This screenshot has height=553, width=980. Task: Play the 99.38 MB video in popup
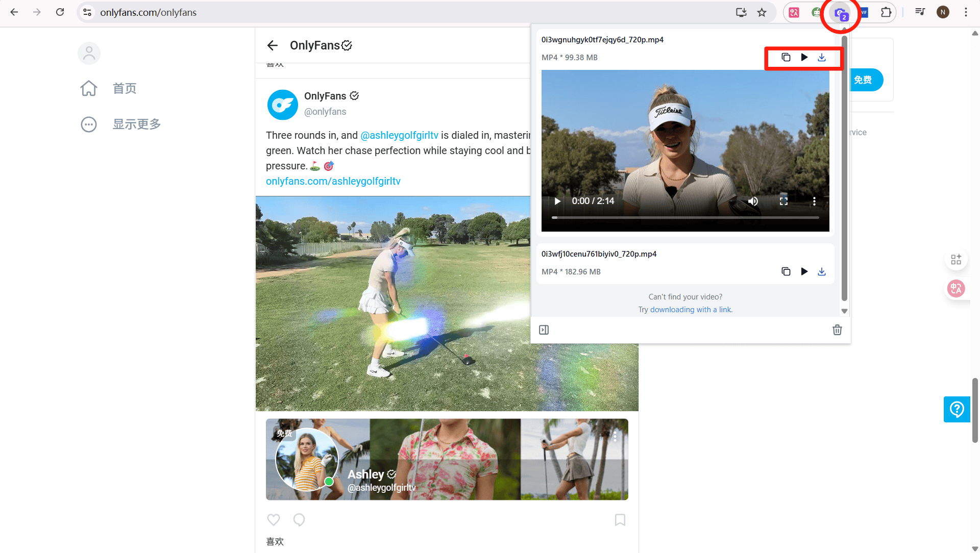coord(804,57)
